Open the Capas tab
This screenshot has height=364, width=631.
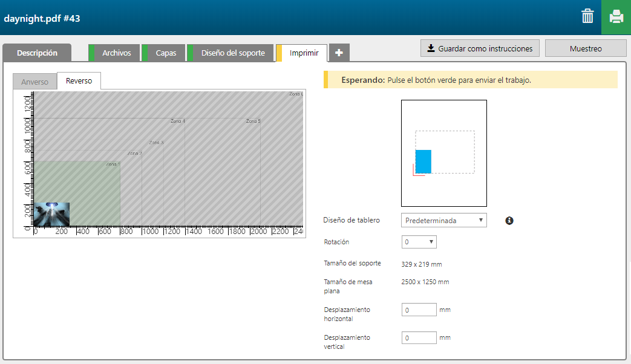coord(166,53)
